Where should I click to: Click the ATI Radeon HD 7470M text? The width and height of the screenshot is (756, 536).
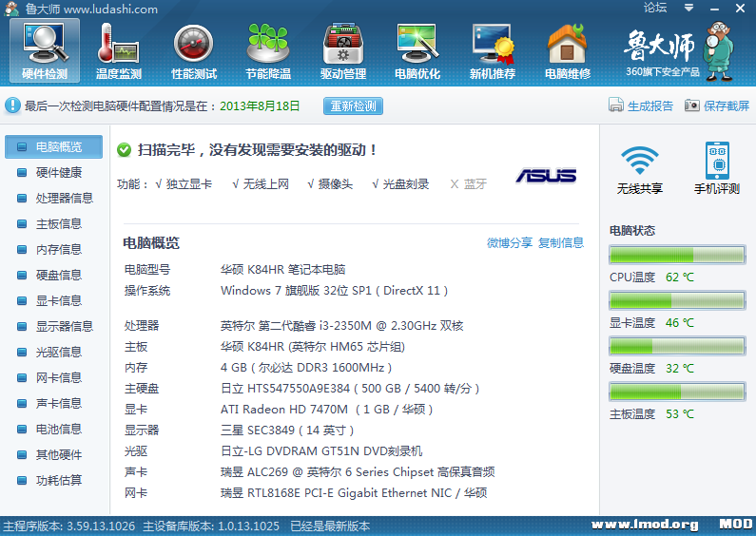coord(326,410)
